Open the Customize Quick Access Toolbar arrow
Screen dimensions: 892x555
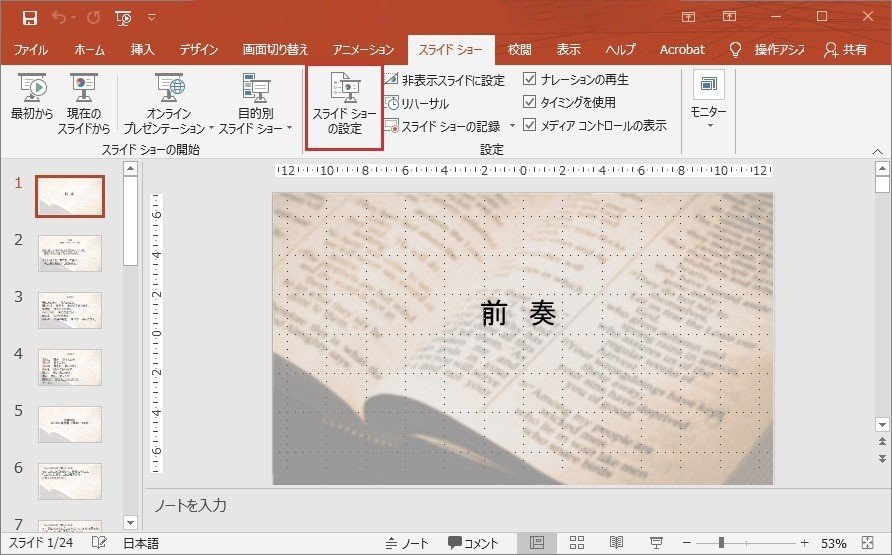coord(151,18)
